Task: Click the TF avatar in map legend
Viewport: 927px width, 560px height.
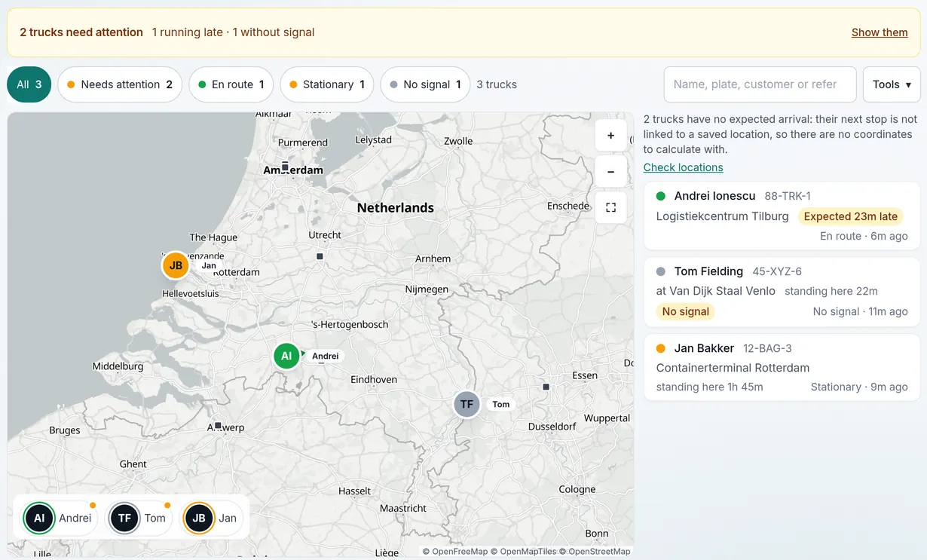Action: (124, 518)
